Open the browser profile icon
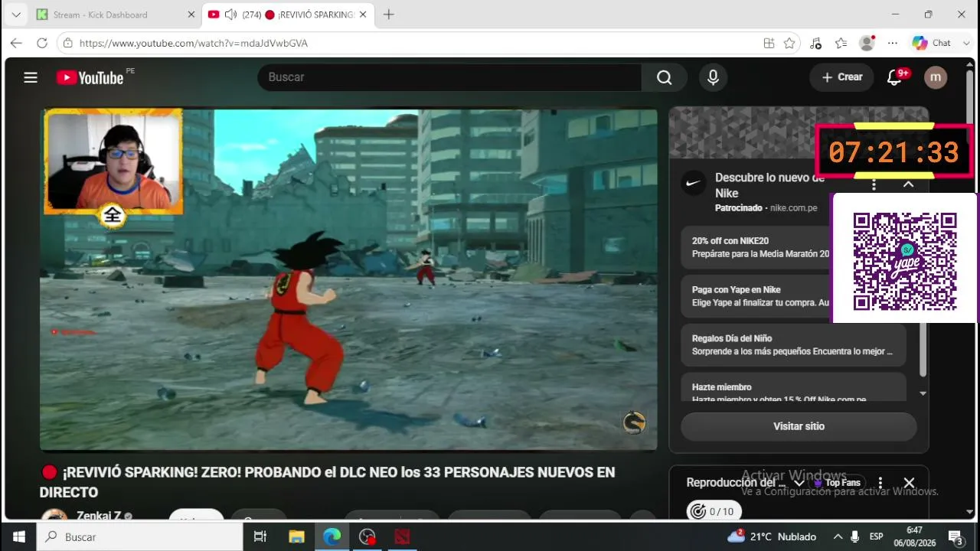The width and height of the screenshot is (980, 551). [867, 43]
